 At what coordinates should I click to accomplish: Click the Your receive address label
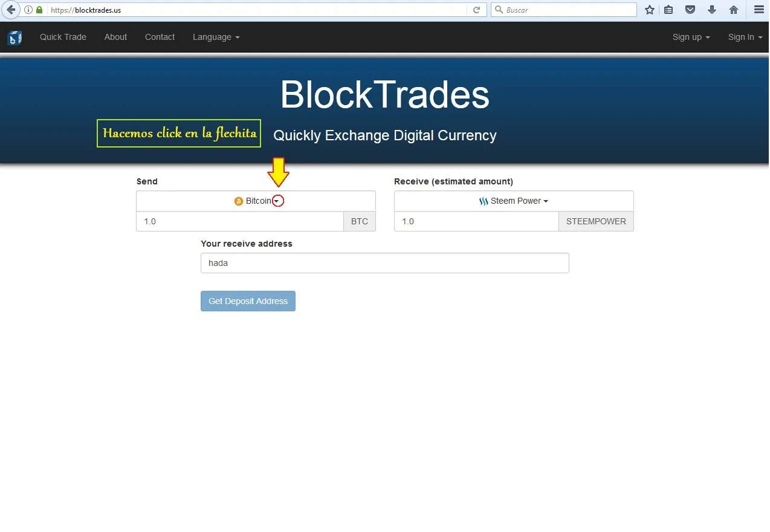(x=247, y=244)
